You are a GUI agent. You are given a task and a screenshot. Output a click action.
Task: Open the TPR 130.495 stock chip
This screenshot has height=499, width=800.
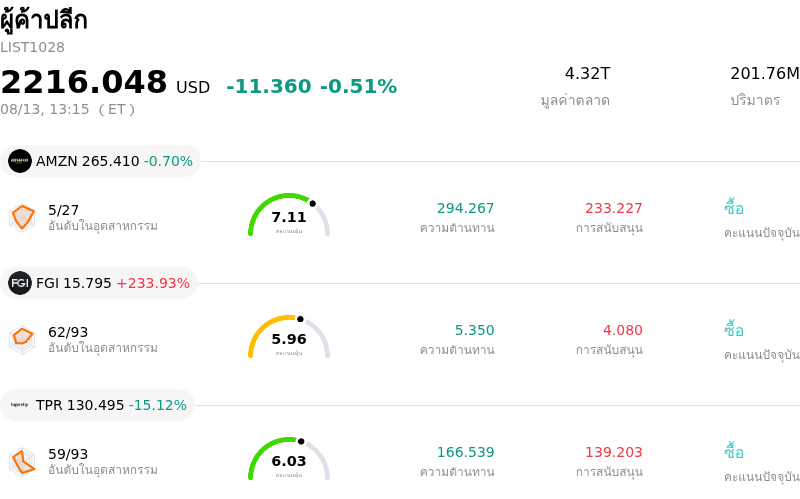(x=97, y=405)
